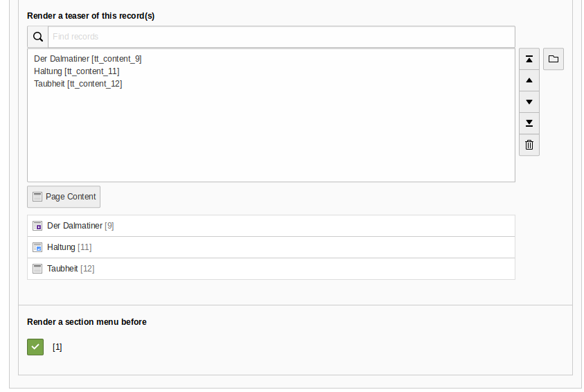Move selected record to bottom
Screen dimensions: 584x392
(529, 123)
